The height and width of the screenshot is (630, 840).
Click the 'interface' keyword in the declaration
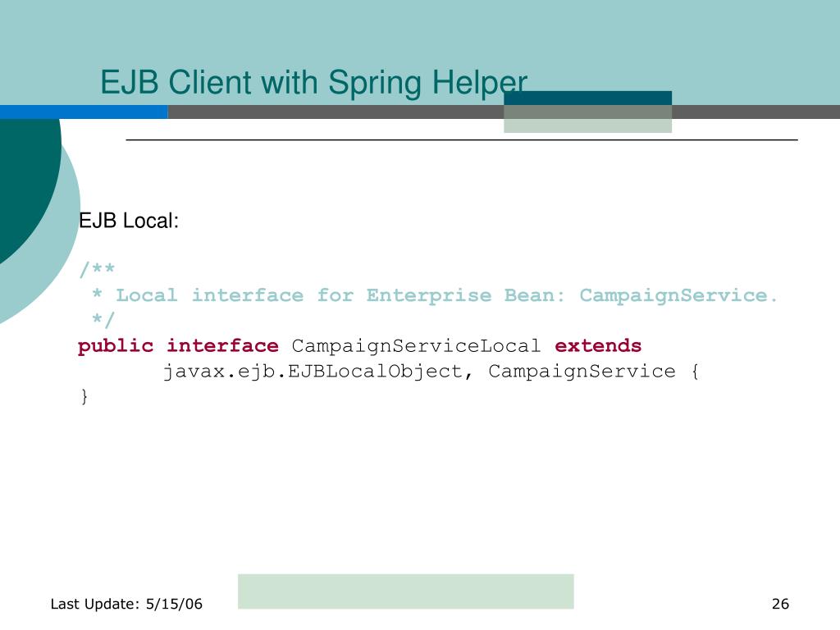222,345
